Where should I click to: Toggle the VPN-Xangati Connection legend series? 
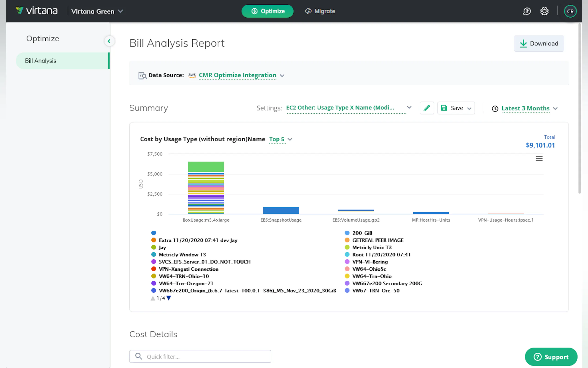tap(188, 269)
